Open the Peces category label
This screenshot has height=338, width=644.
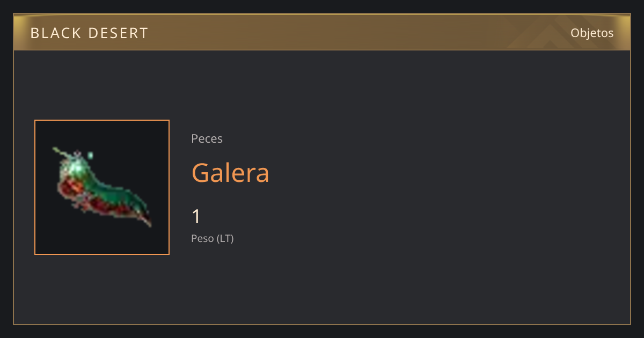(x=207, y=138)
